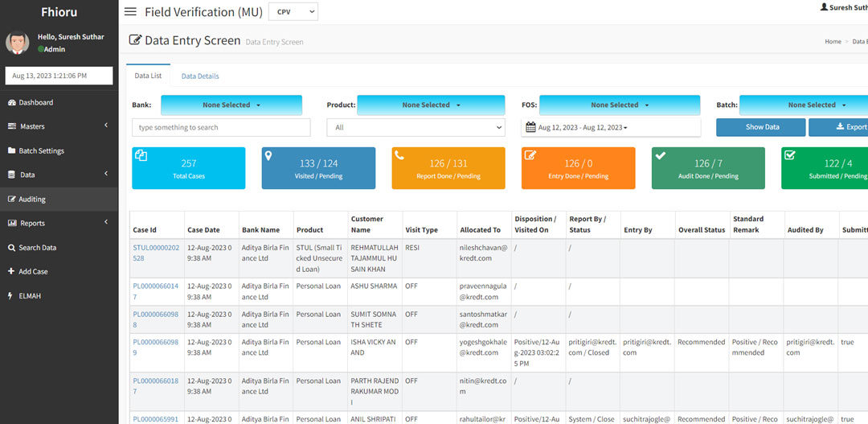Open the CPV dropdown in header
868x424 pixels.
tap(293, 12)
